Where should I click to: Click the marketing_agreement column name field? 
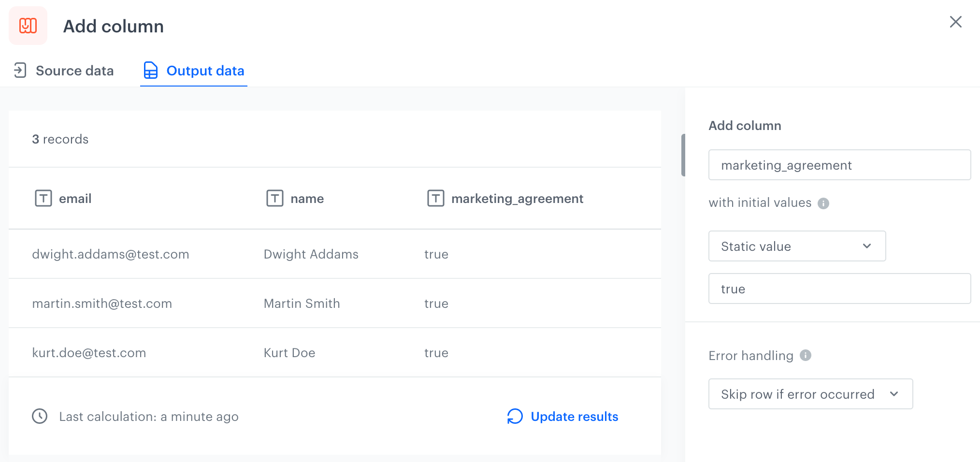pos(839,165)
